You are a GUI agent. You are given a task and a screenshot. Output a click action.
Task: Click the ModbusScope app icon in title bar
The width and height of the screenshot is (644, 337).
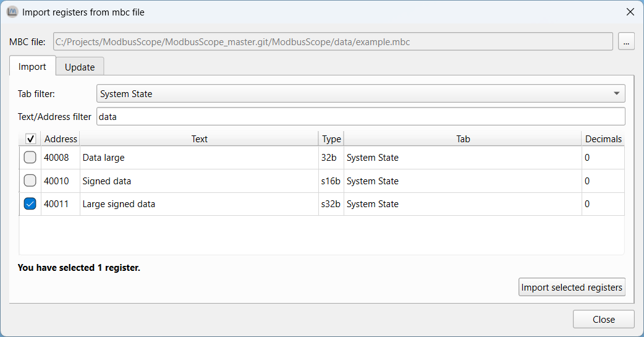pos(12,12)
